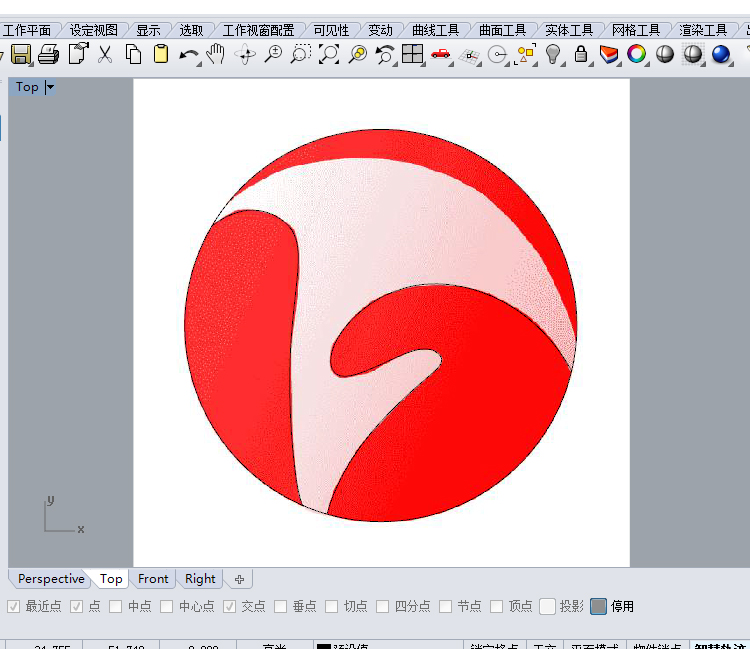Image resolution: width=750 pixels, height=649 pixels.
Task: Toggle the 停用 disable button
Action: coord(598,606)
